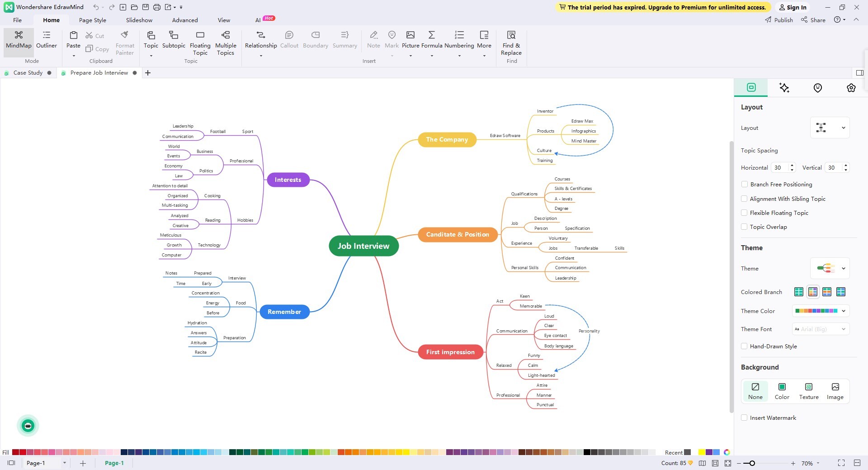This screenshot has width=868, height=470.
Task: Switch to the Slideshow ribbon tab
Action: 139,20
